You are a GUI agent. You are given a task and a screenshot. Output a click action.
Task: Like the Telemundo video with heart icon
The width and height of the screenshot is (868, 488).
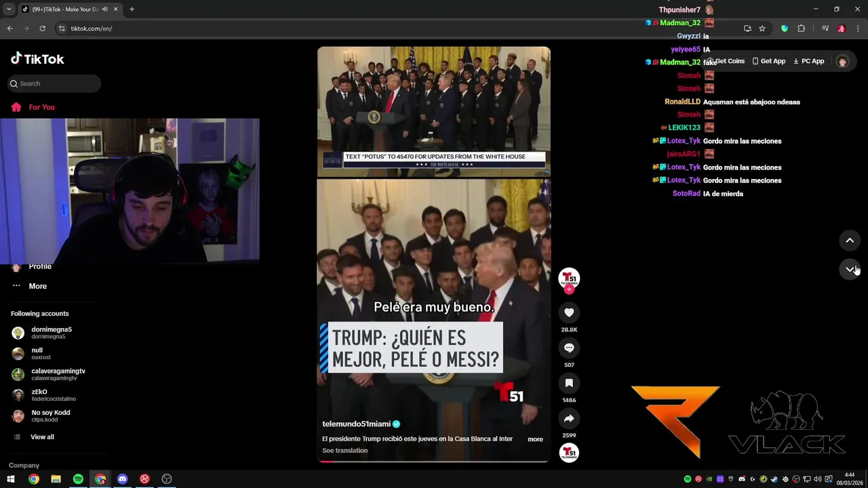tap(569, 312)
